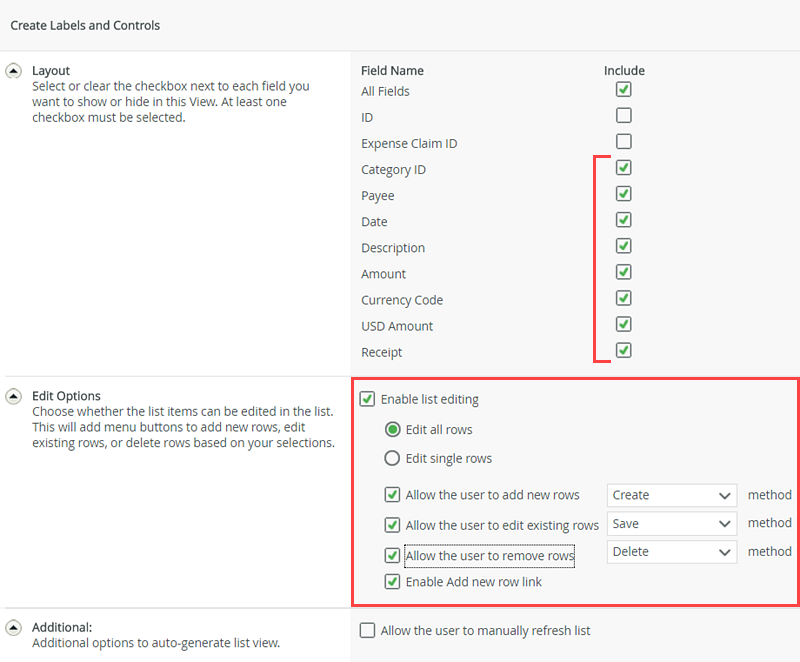Select the Edit all rows option
Viewport: 800px width, 662px height.
393,430
